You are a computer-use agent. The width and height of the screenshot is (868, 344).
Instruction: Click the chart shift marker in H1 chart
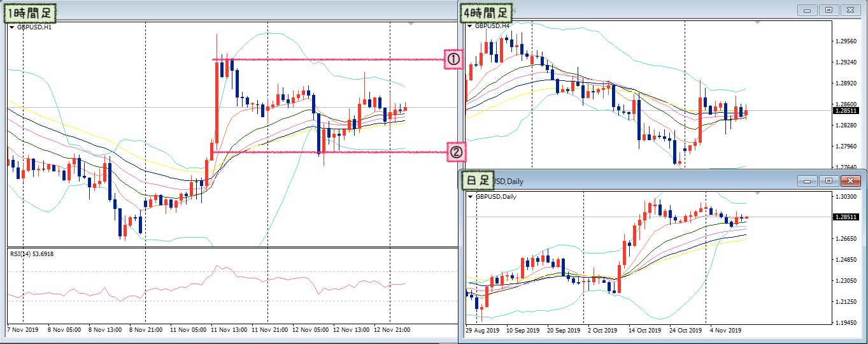[x=410, y=24]
